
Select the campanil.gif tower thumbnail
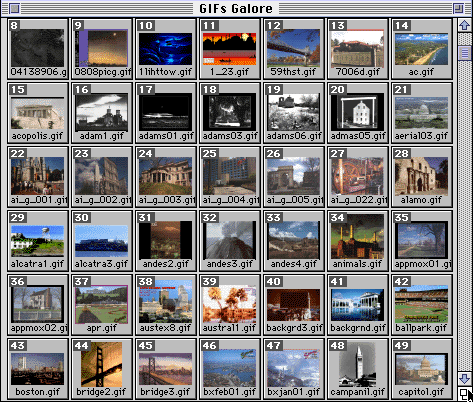point(358,369)
